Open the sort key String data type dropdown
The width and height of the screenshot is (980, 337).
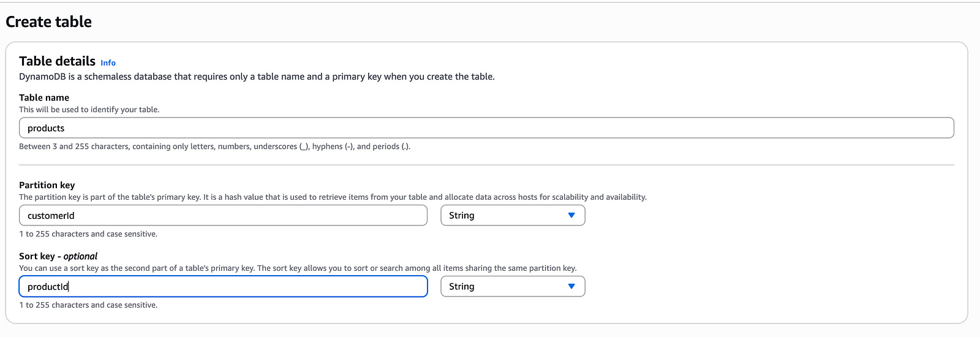pos(512,286)
